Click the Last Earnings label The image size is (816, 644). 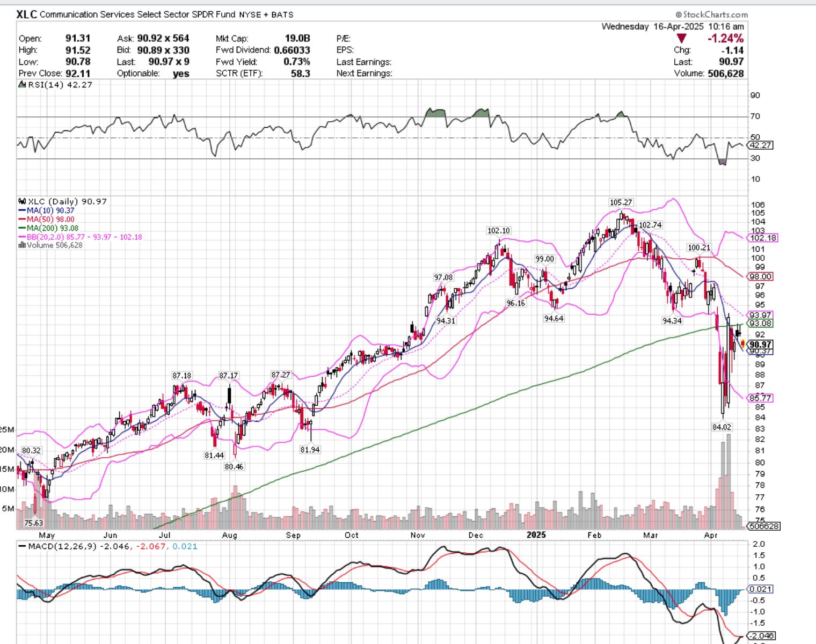364,62
